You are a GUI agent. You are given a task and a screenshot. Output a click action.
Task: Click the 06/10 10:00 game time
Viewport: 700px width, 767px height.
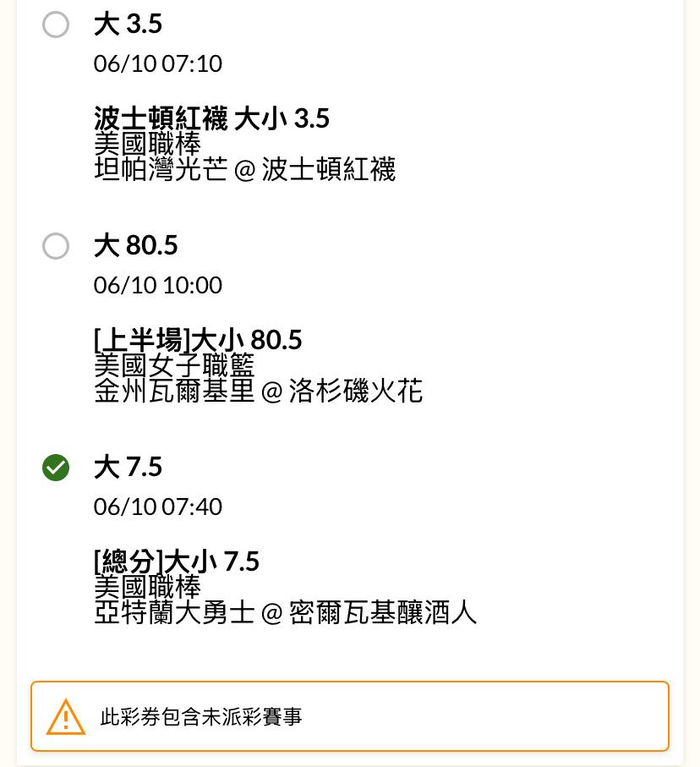pyautogui.click(x=158, y=285)
